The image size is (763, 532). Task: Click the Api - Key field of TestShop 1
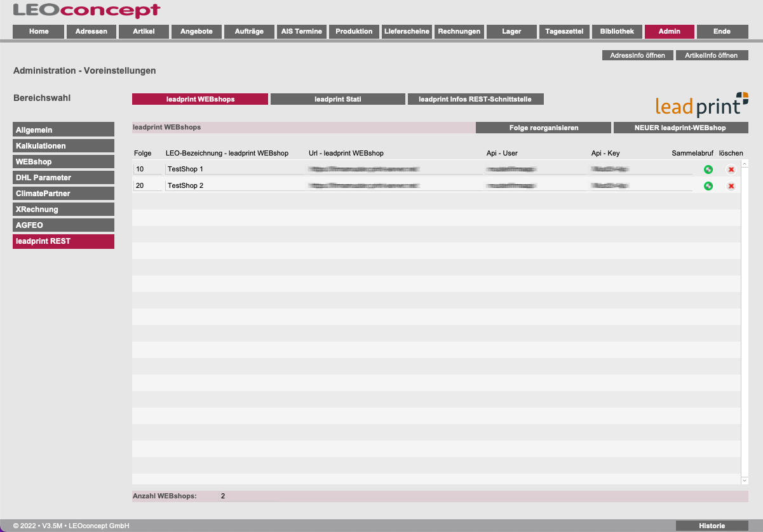[x=641, y=169]
